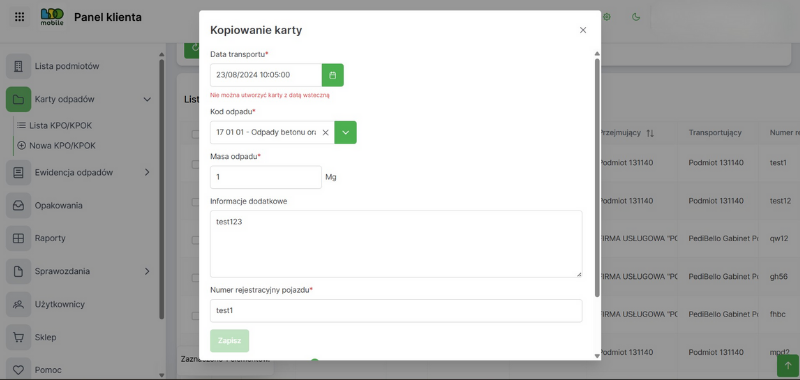Open Użytkownicy in sidebar
Screen dimensions: 800x380
coord(60,305)
